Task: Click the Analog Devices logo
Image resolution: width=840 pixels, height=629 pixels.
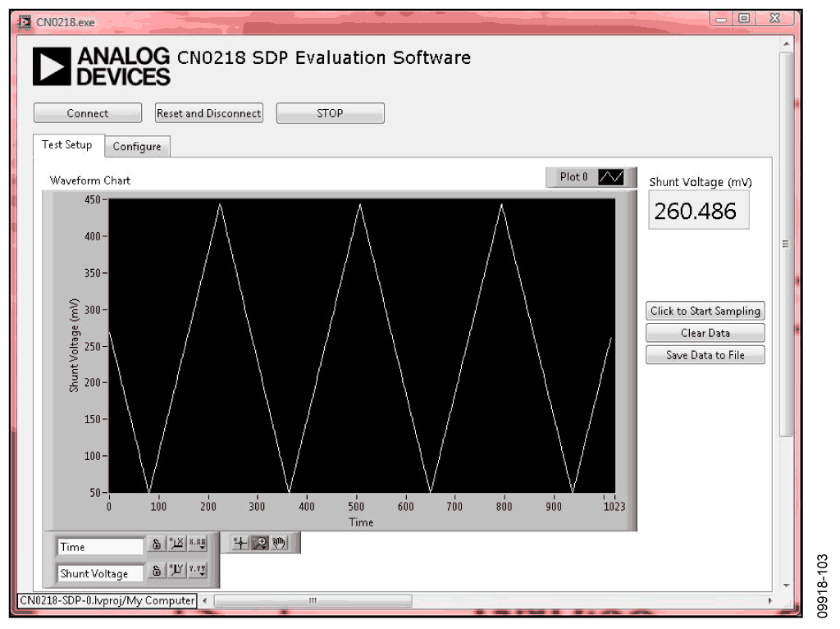Action: (101, 66)
